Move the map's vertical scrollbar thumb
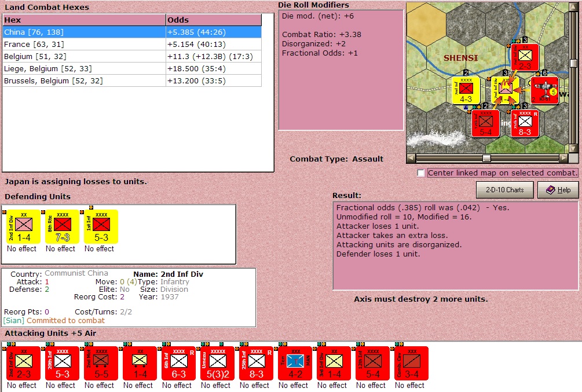Image resolution: width=582 pixels, height=392 pixels. (x=573, y=63)
